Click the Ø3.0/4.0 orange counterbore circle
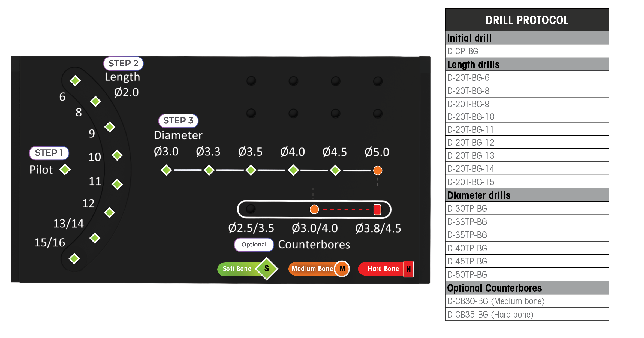644x338 pixels. [314, 209]
